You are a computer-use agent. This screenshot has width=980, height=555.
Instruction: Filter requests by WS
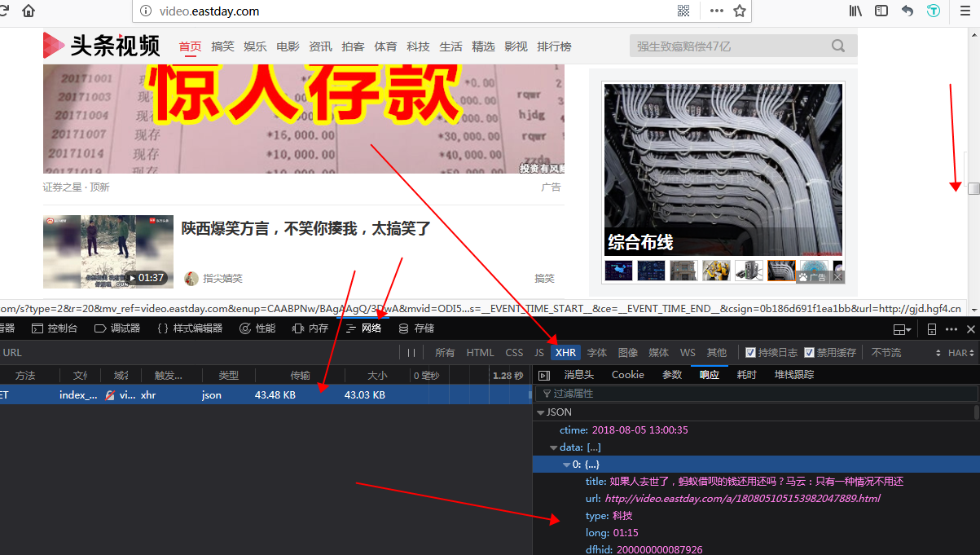(688, 353)
